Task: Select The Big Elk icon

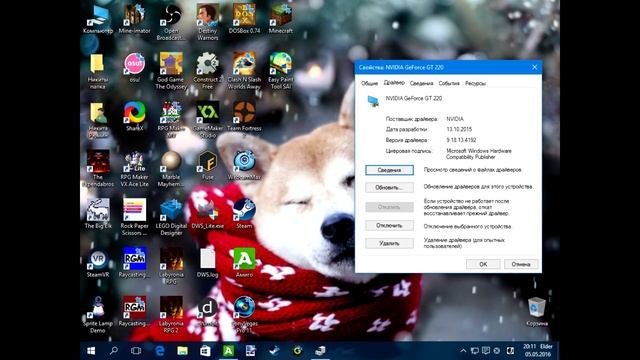Action: (x=98, y=213)
